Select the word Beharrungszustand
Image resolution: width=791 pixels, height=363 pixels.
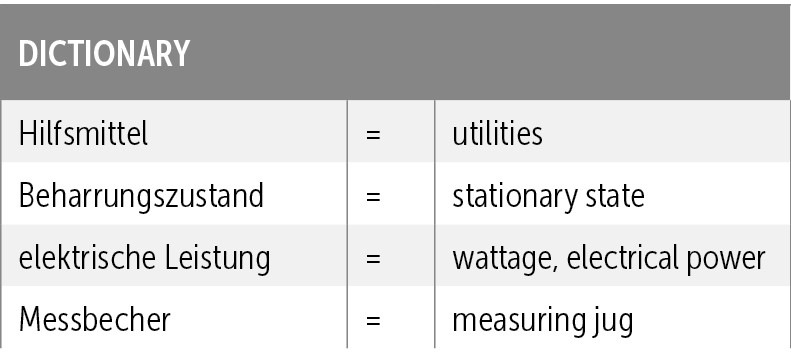[x=141, y=196]
